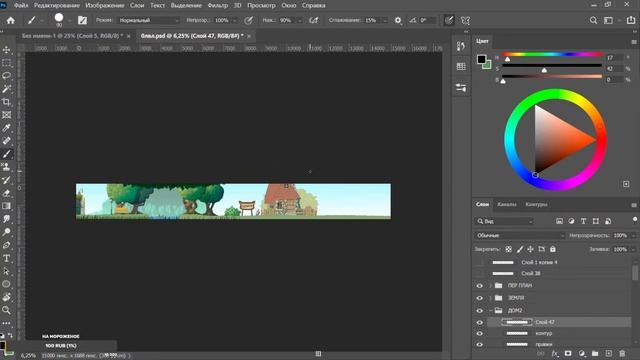Select the Lasso tool
Image resolution: width=640 pixels, height=360 pixels.
coord(7,76)
